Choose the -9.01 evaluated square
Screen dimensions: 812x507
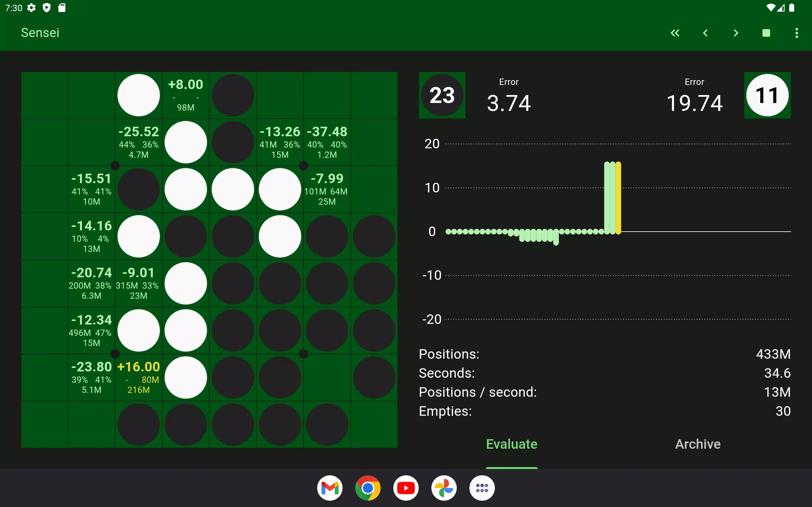[x=139, y=283]
